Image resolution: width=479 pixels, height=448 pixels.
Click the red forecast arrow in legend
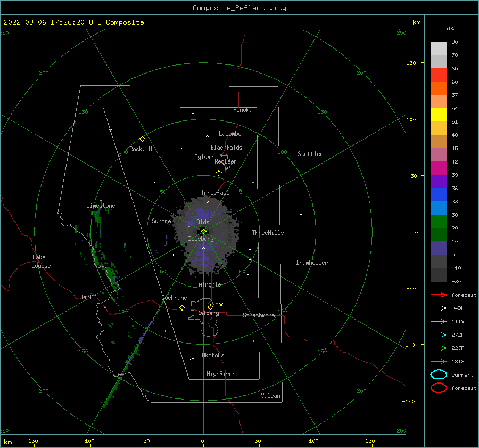pos(439,295)
